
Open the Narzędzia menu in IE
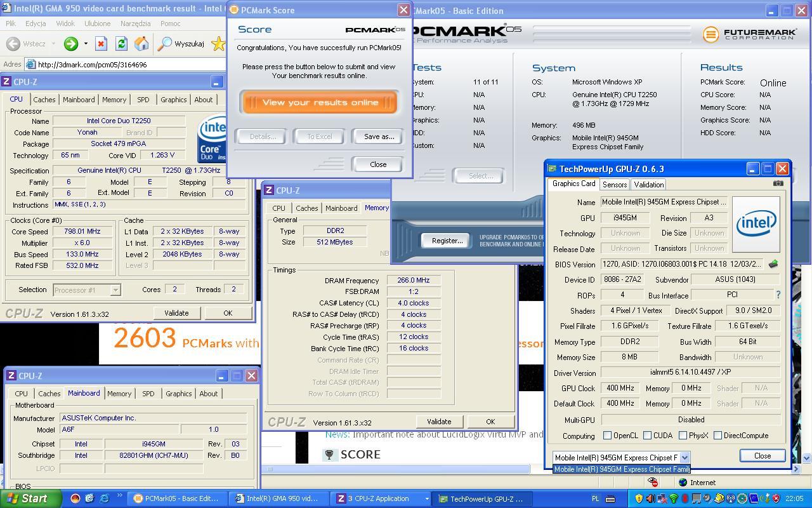(x=135, y=23)
